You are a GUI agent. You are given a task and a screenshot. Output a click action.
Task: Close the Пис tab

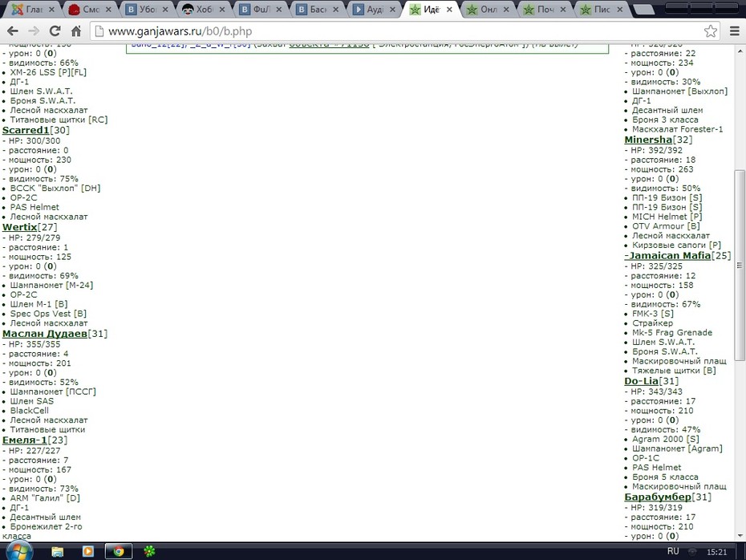pyautogui.click(x=620, y=10)
